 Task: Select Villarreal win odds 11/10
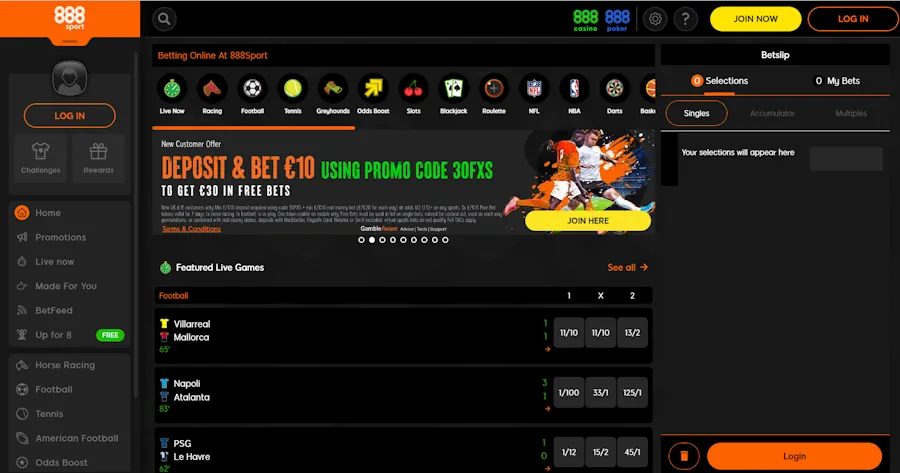[x=569, y=333]
